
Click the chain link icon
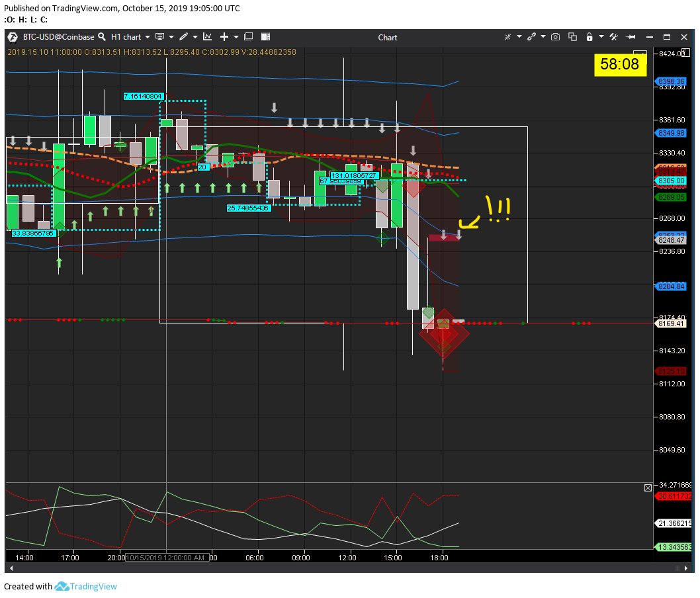[531, 37]
